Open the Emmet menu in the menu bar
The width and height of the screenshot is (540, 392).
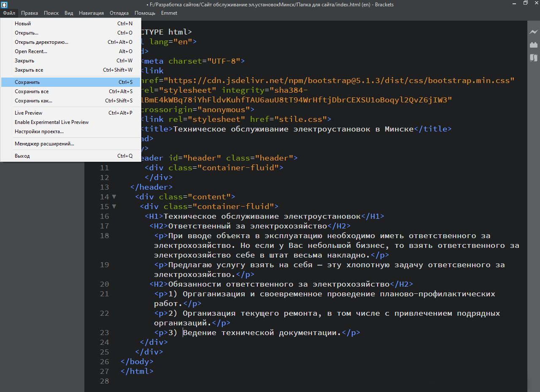click(x=169, y=13)
